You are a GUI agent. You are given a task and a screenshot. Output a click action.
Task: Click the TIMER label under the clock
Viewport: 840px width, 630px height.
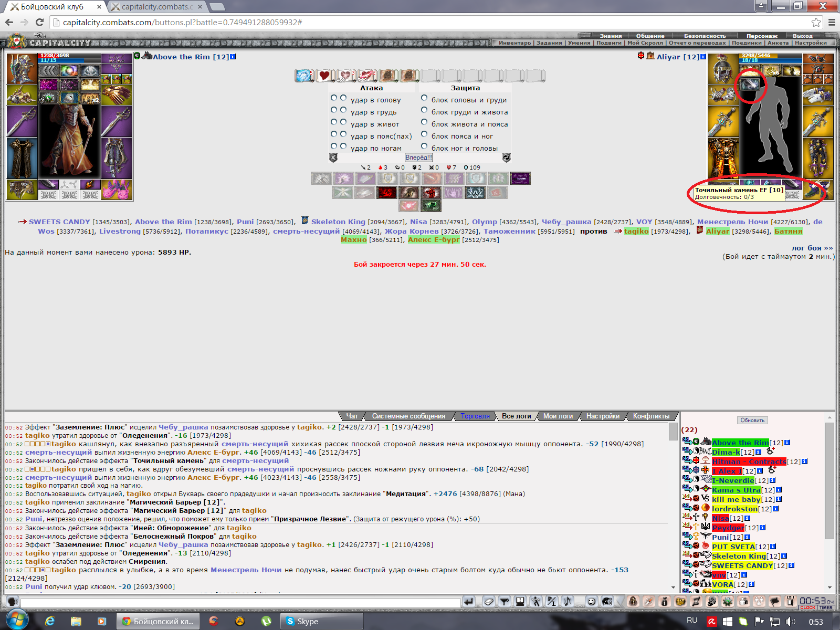point(826,607)
